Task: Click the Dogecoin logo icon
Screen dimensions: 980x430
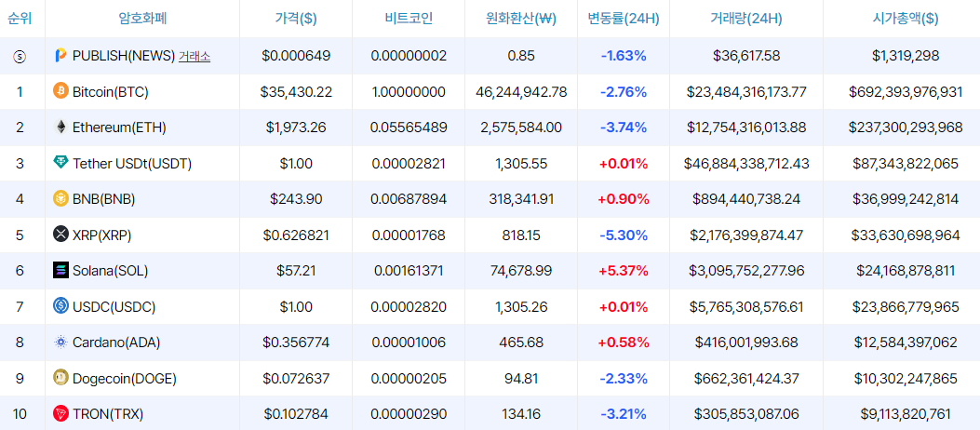Action: pyautogui.click(x=60, y=378)
